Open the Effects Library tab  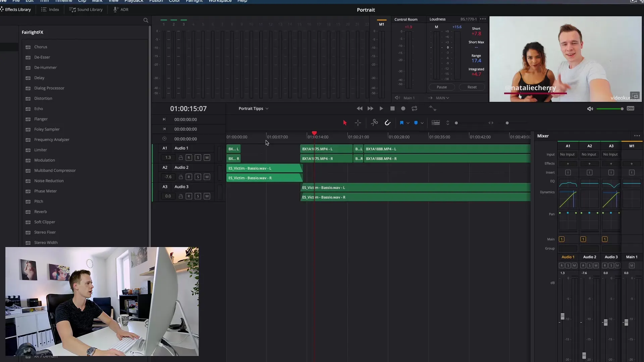16,9
